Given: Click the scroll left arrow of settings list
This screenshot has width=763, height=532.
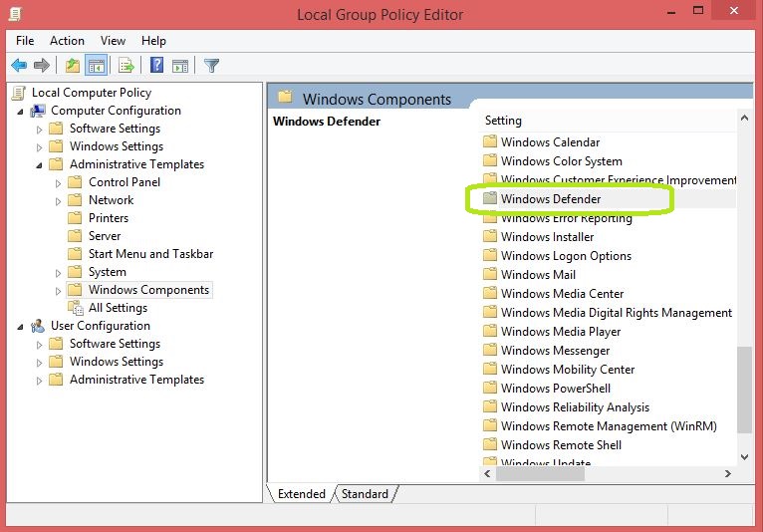Looking at the screenshot, I should point(487,473).
